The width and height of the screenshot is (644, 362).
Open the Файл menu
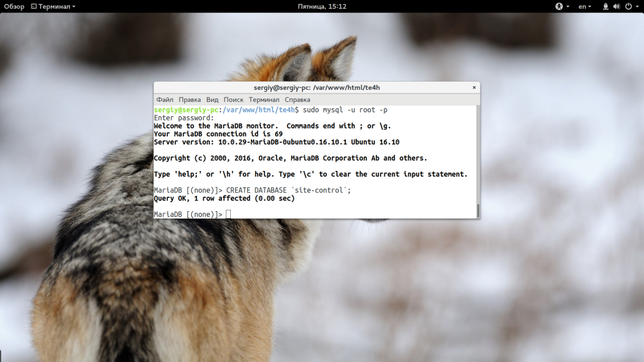pos(165,99)
